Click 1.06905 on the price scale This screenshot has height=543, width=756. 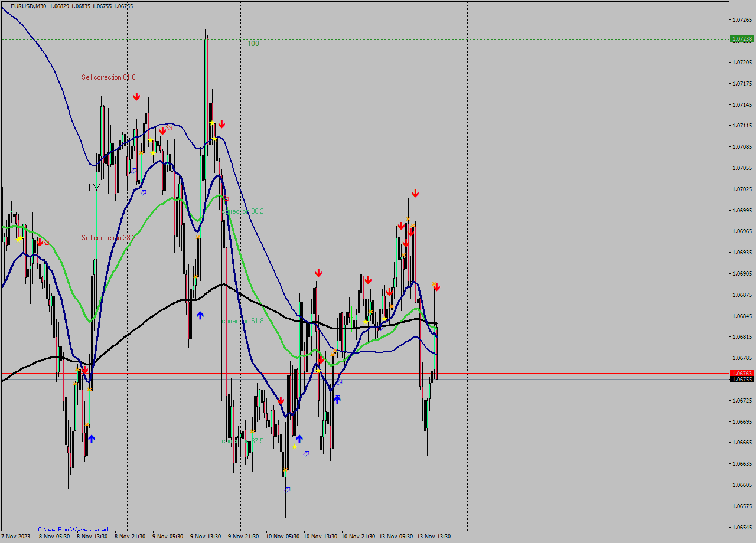pyautogui.click(x=742, y=273)
